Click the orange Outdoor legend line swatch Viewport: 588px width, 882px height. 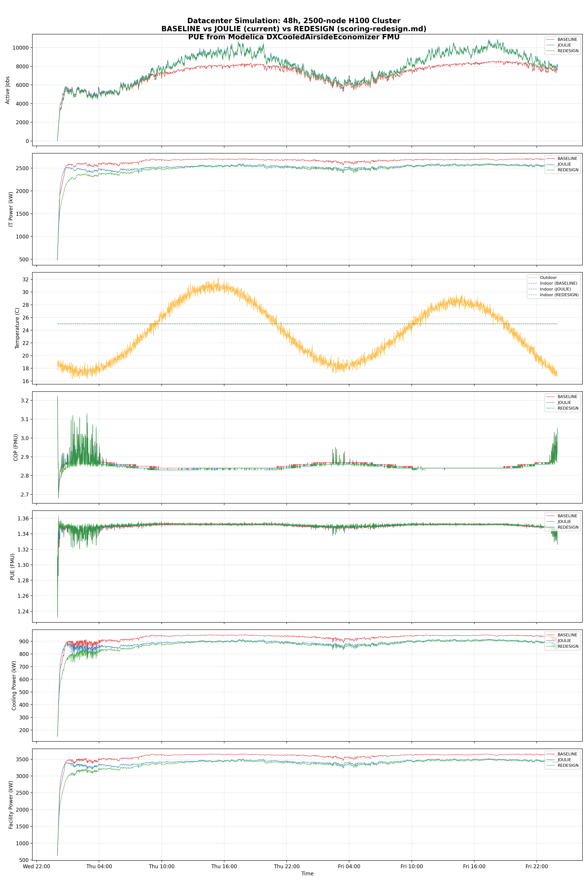533,277
